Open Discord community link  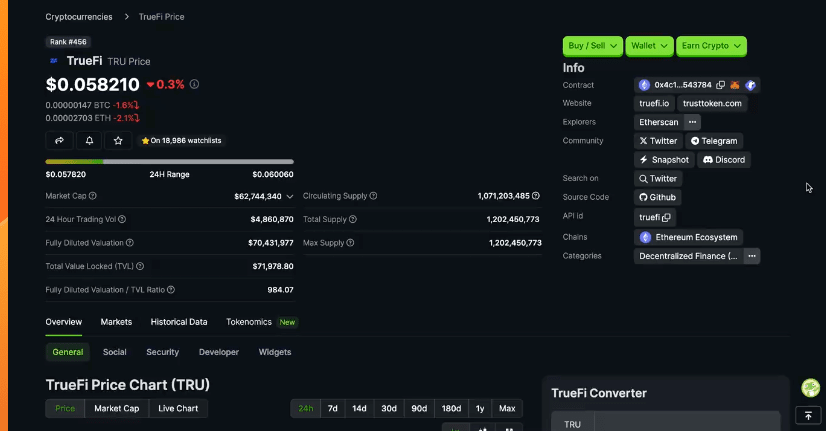724,160
